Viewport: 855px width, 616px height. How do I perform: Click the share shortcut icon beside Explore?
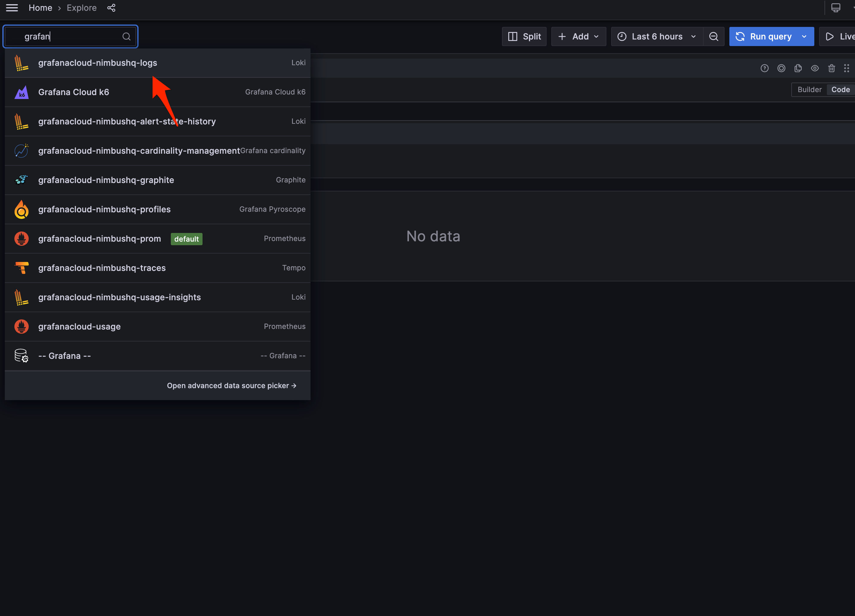pyautogui.click(x=111, y=7)
